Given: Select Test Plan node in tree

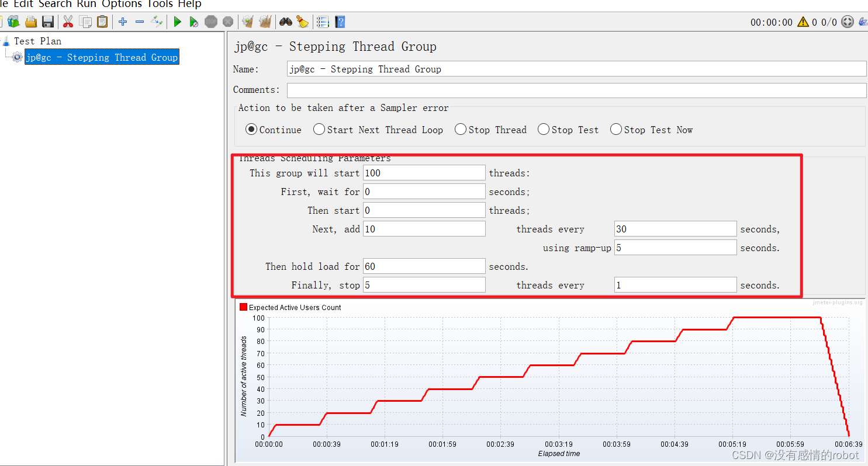Looking at the screenshot, I should (37, 41).
